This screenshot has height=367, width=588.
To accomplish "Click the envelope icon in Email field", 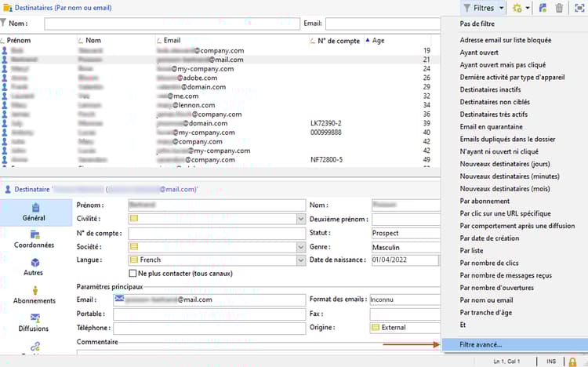I will [119, 299].
